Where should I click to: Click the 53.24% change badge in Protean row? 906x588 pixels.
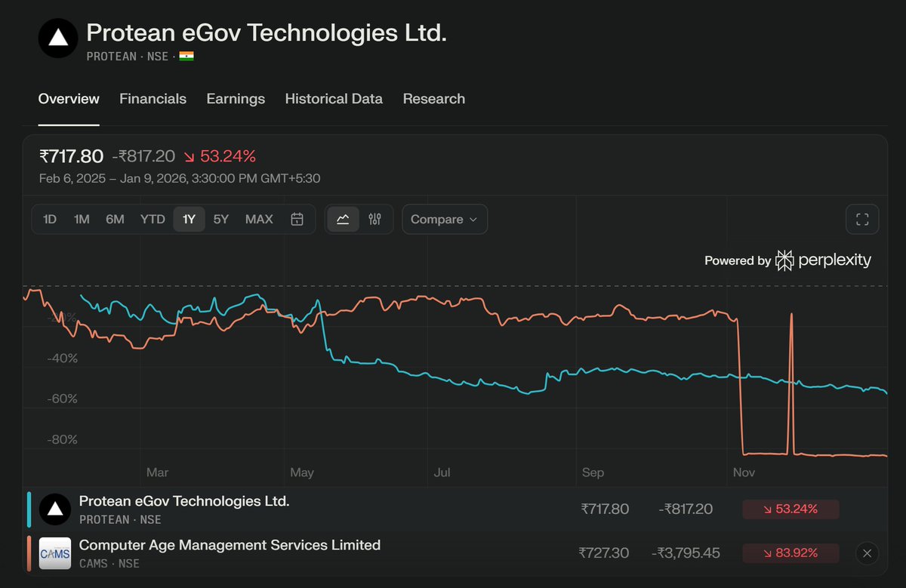pyautogui.click(x=790, y=509)
